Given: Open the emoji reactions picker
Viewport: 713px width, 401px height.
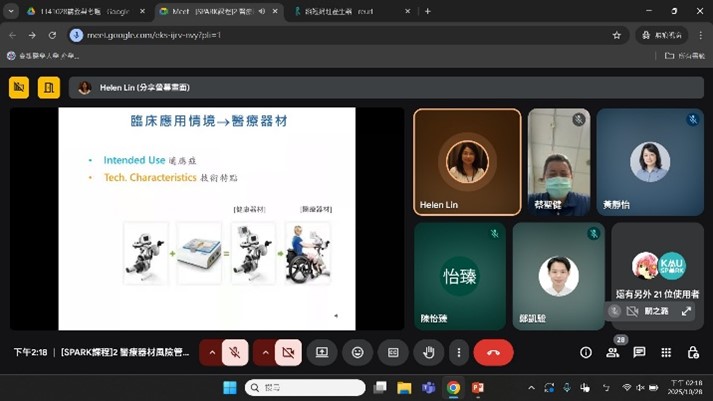Looking at the screenshot, I should tap(357, 352).
